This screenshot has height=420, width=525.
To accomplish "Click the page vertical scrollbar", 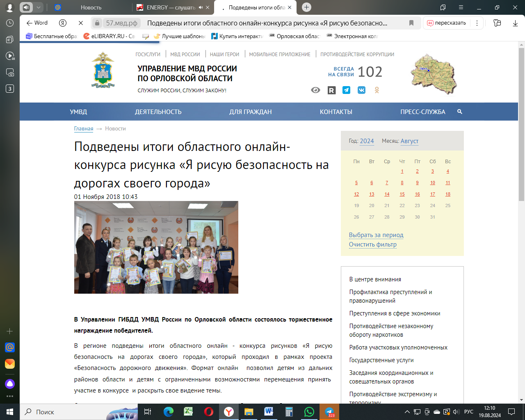I will (521, 123).
